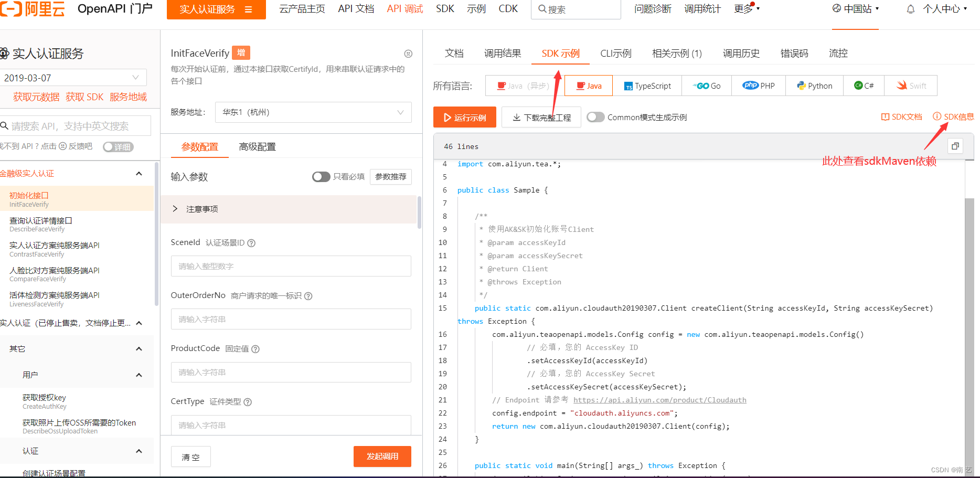Image resolution: width=980 pixels, height=478 pixels.
Task: Click the help icon next to SceneId
Action: [251, 243]
